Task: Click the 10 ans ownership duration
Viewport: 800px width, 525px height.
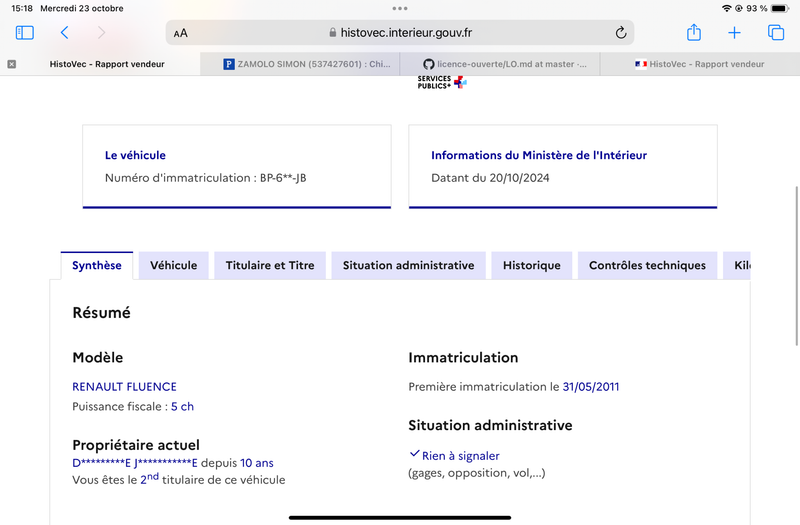Action: tap(257, 463)
